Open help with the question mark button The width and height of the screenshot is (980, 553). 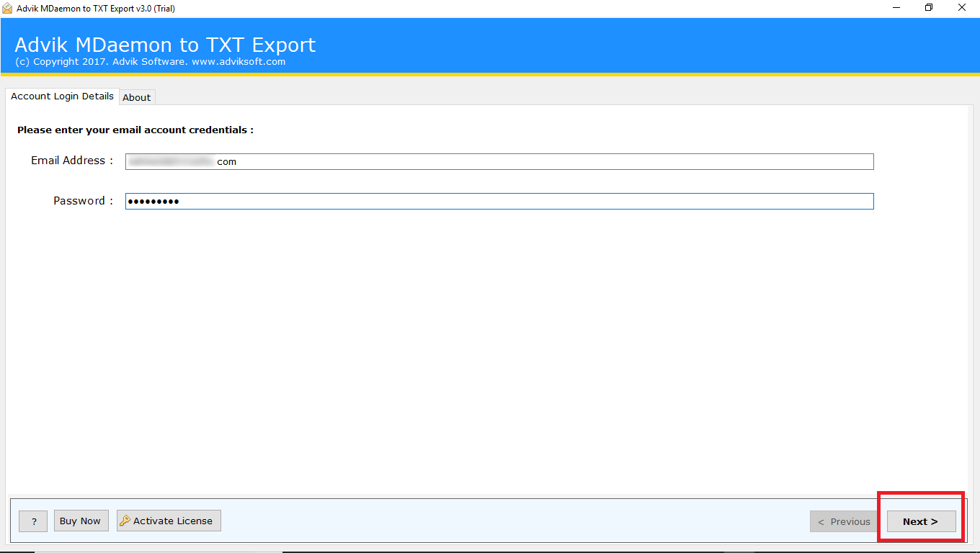33,521
